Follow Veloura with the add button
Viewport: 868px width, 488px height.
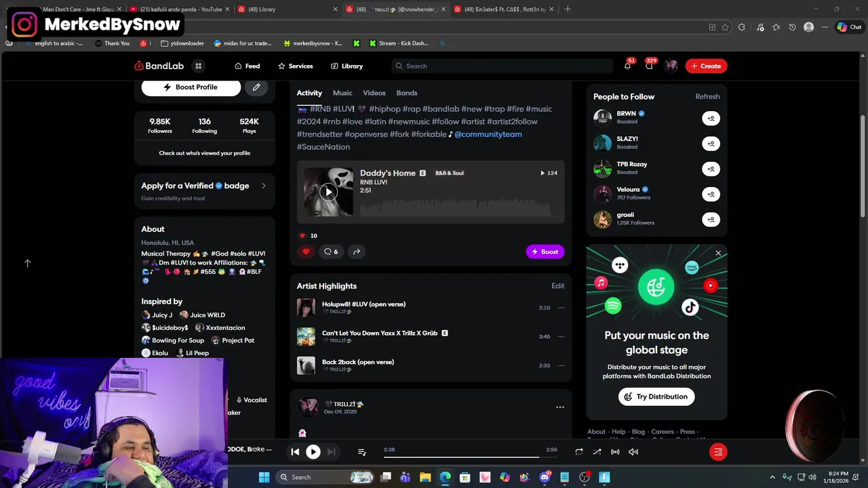coord(711,194)
